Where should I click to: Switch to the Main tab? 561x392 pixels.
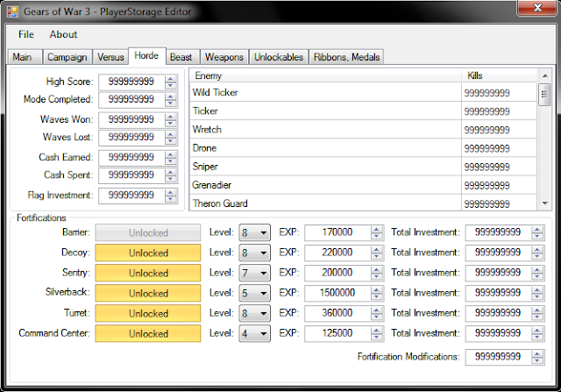25,57
